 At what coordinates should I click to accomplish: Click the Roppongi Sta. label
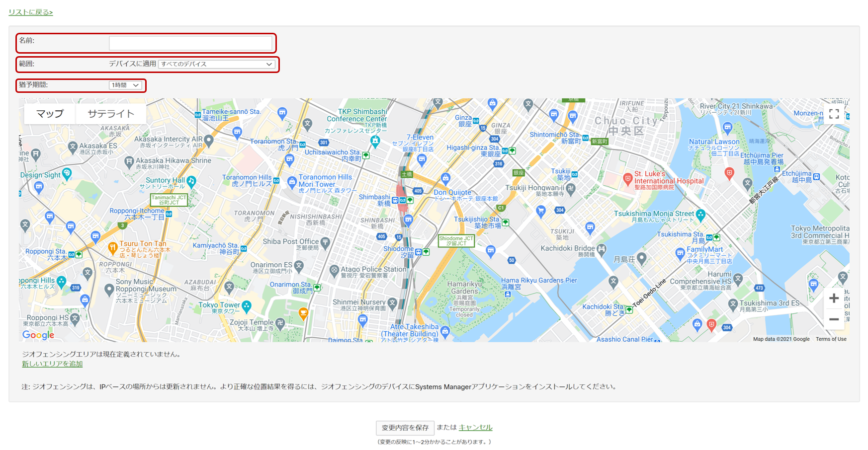pyautogui.click(x=46, y=255)
